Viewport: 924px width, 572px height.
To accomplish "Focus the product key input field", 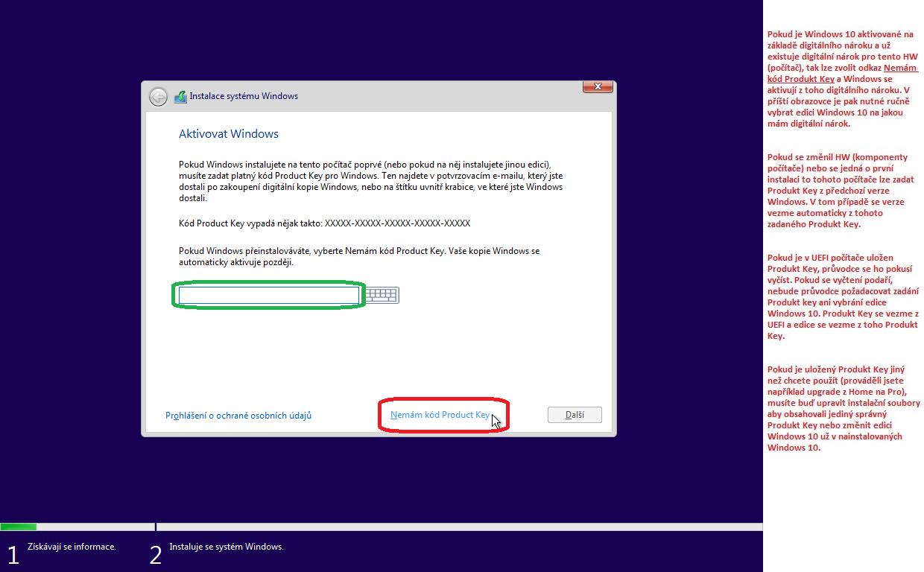I will tap(269, 296).
